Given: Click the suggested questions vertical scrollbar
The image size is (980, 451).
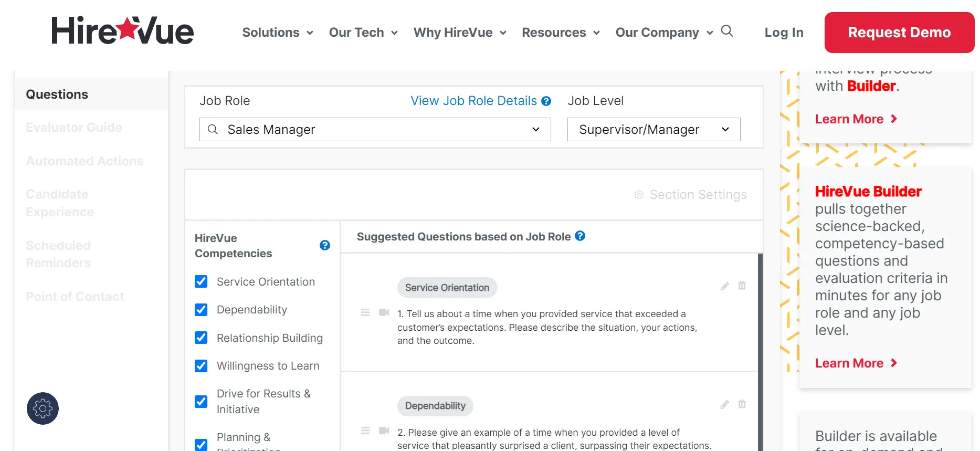Looking at the screenshot, I should (x=760, y=352).
